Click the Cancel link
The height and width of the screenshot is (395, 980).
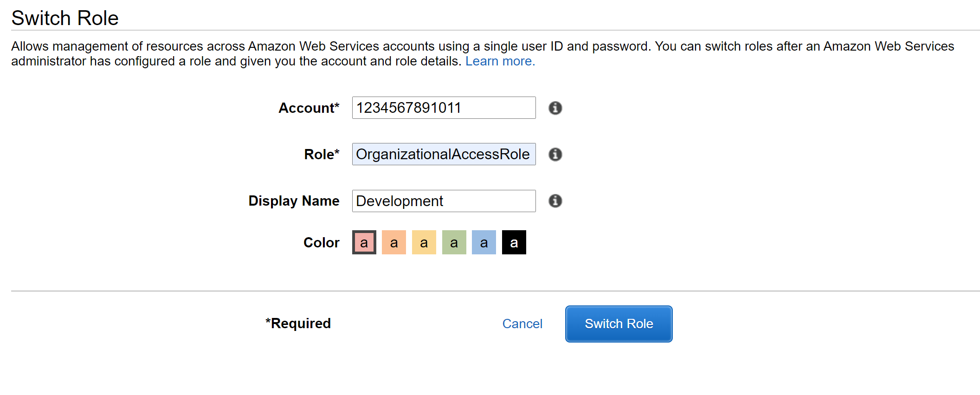click(x=522, y=324)
